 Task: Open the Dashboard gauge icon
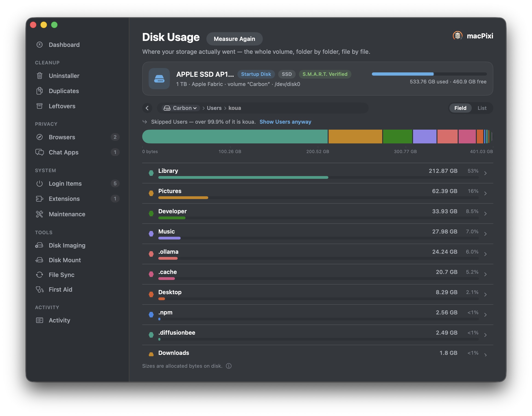[40, 45]
